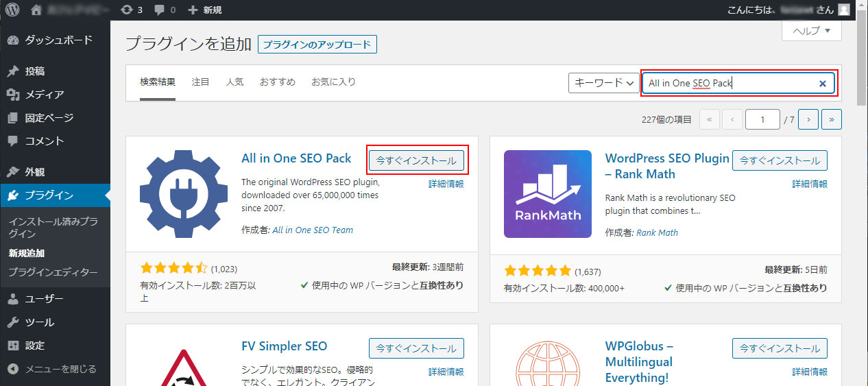Click RankMath plugin logo
The image size is (868, 386).
(x=548, y=194)
